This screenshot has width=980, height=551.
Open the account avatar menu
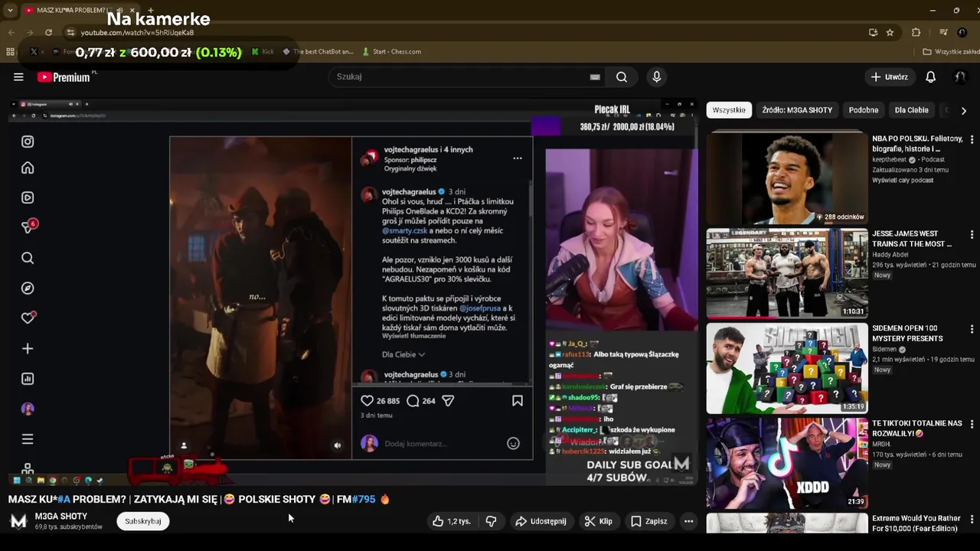tap(959, 77)
